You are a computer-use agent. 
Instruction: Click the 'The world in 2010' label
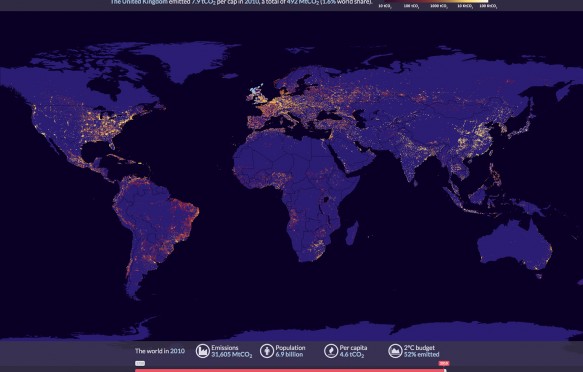coord(160,351)
